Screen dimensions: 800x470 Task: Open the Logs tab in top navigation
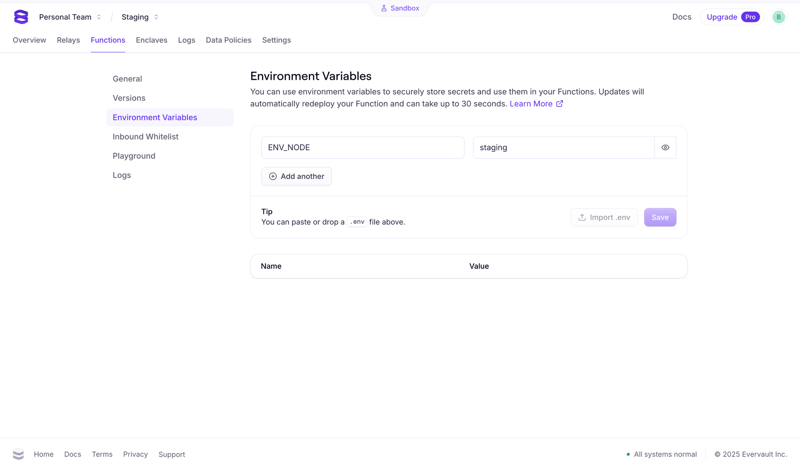pos(186,40)
